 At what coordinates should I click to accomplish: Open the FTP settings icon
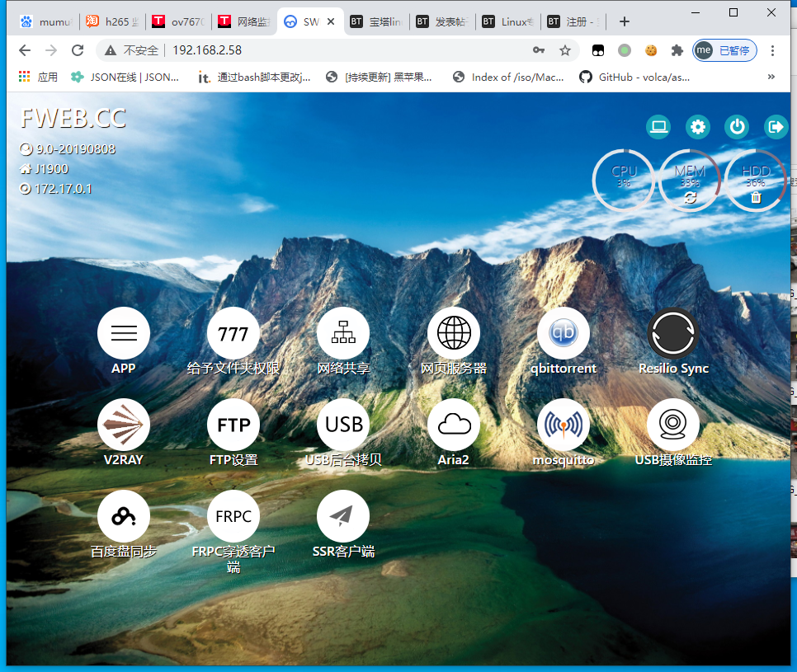233,425
